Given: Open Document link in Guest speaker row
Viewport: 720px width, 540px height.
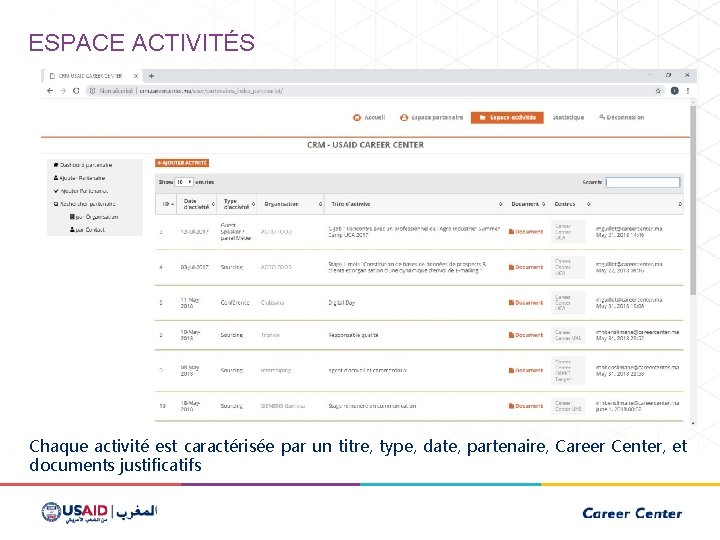Looking at the screenshot, I should coord(526,232).
